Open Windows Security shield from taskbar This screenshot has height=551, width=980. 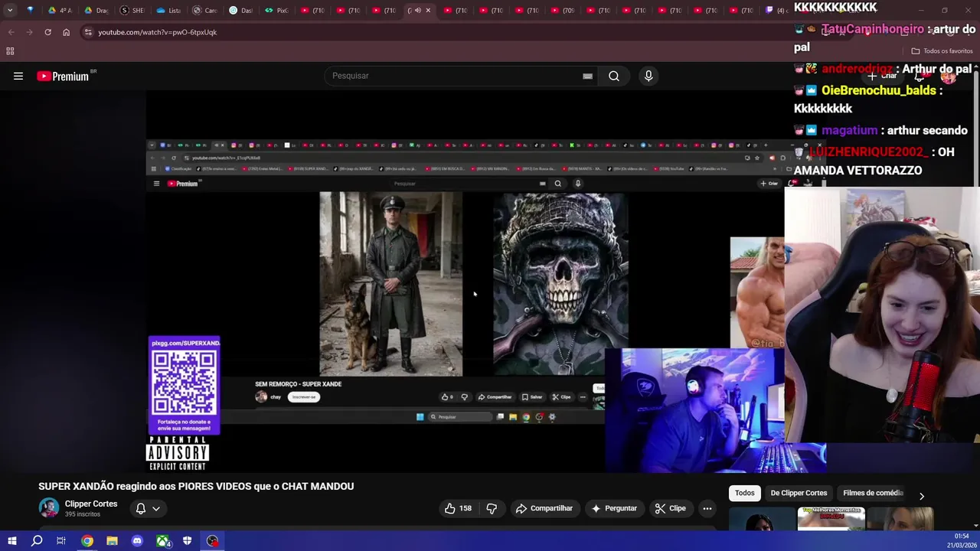tap(187, 541)
